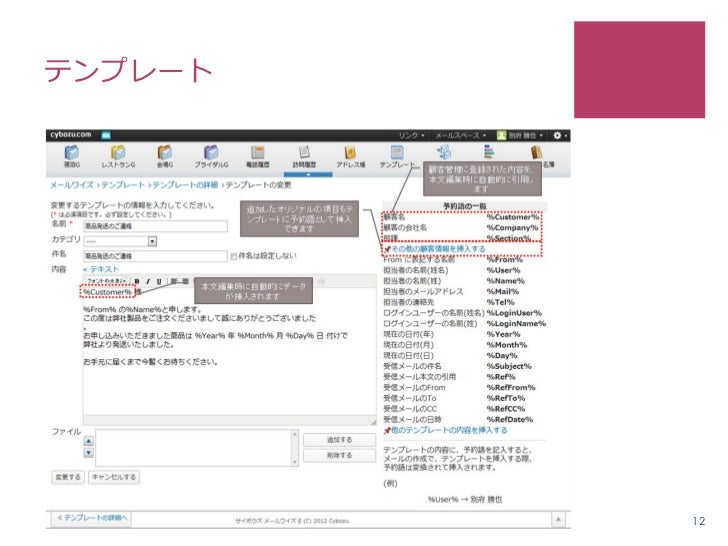Open the ブライダルG mailbox icon
The image size is (728, 546).
[x=211, y=156]
